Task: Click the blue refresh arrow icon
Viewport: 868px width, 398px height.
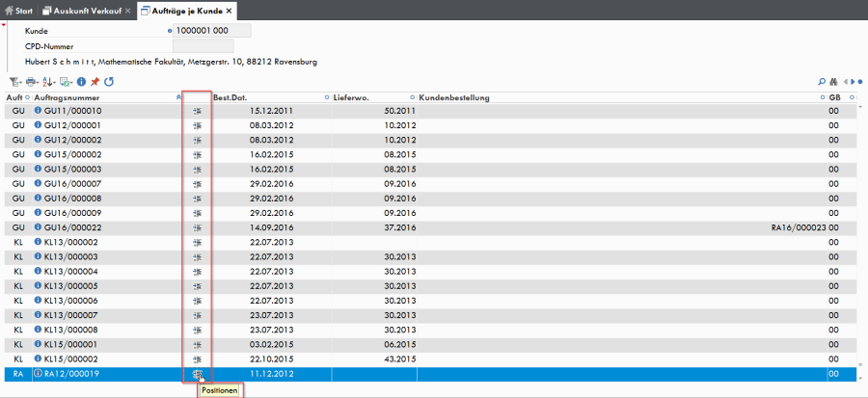Action: click(x=109, y=82)
